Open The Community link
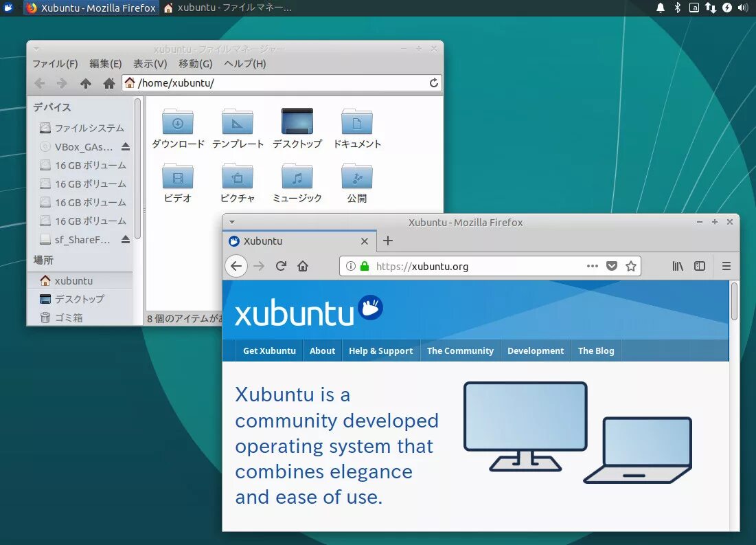The height and width of the screenshot is (545, 756). 461,351
